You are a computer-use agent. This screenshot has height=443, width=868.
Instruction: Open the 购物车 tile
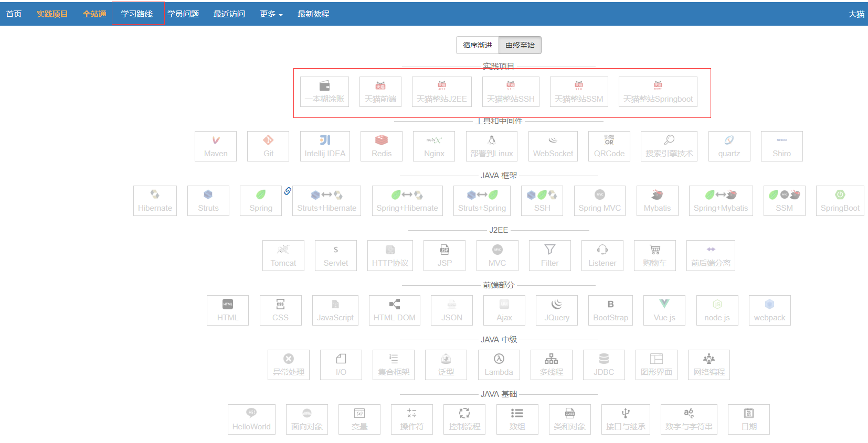click(655, 256)
